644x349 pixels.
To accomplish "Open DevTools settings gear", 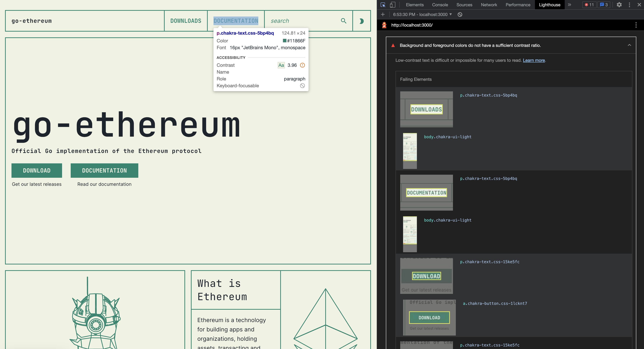I will [x=619, y=5].
